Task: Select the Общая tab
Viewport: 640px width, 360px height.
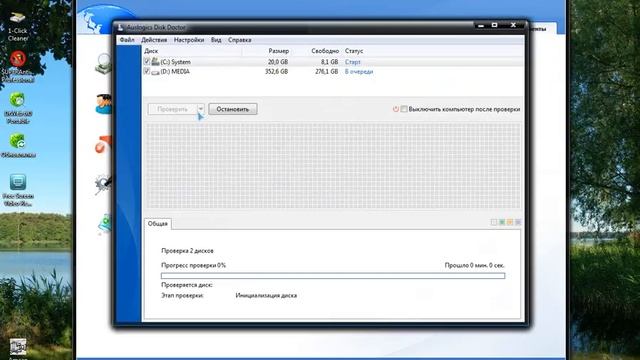Action: (158, 224)
